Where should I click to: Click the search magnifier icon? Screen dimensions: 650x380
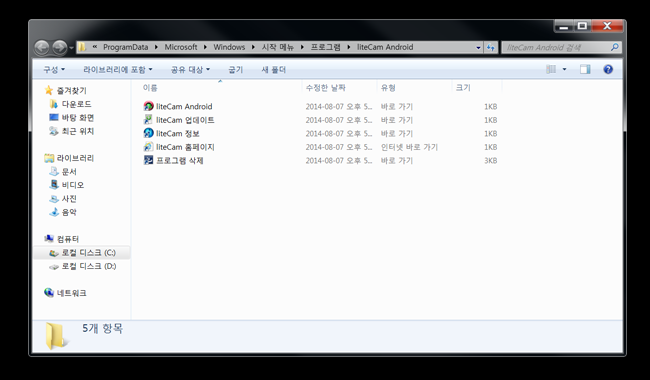coord(615,47)
